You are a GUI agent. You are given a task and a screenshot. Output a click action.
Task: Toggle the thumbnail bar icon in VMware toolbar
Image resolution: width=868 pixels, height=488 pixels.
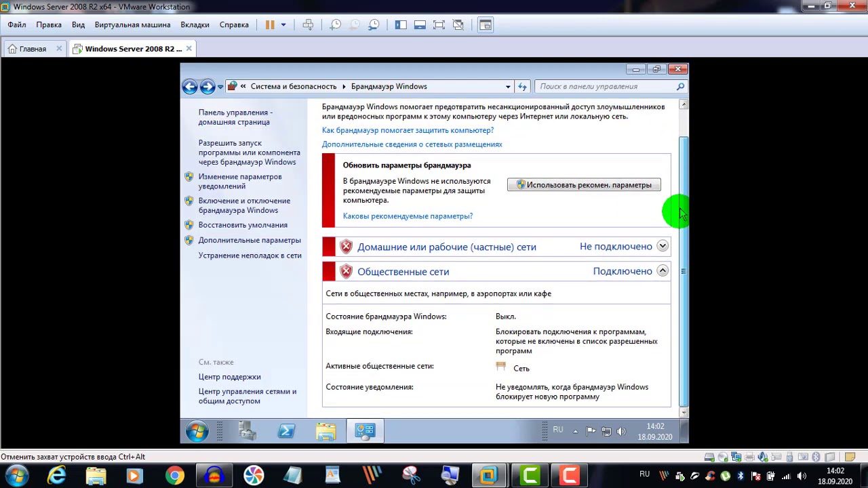[x=420, y=24]
